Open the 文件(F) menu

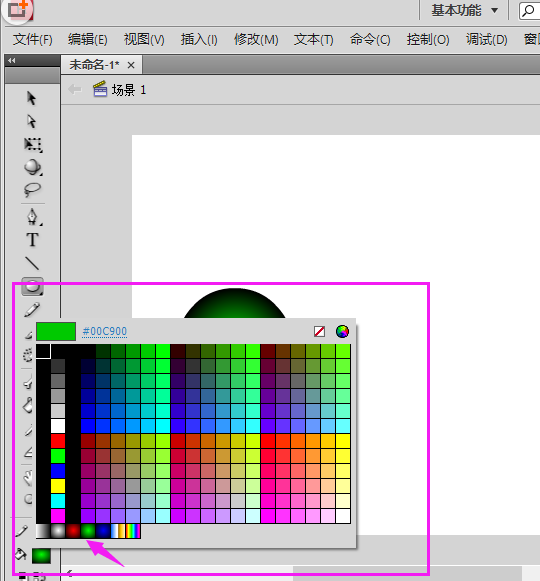(33, 39)
